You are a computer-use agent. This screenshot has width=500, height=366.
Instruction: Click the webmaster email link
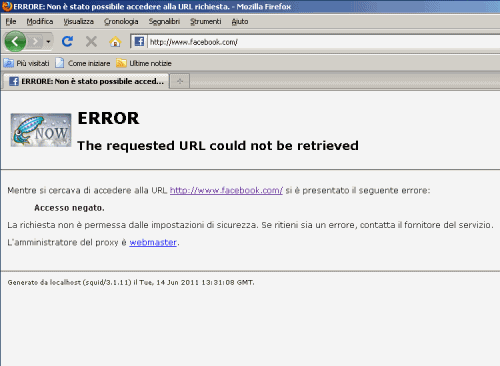(153, 242)
